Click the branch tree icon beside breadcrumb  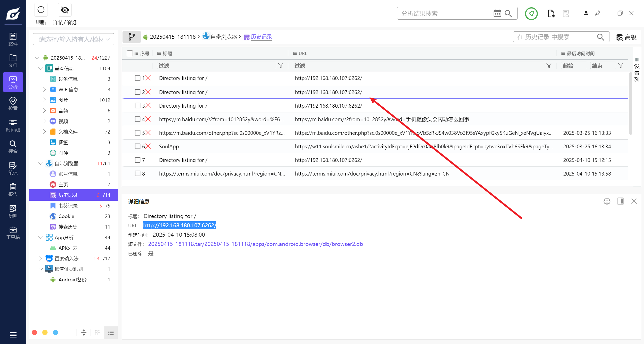click(132, 37)
